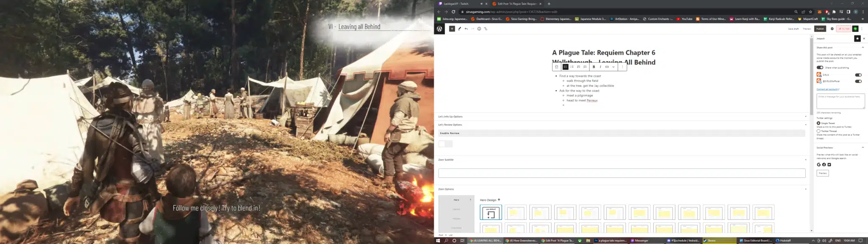This screenshot has width=868, height=244.
Task: Select the Twitter Thread radio option
Action: click(818, 131)
